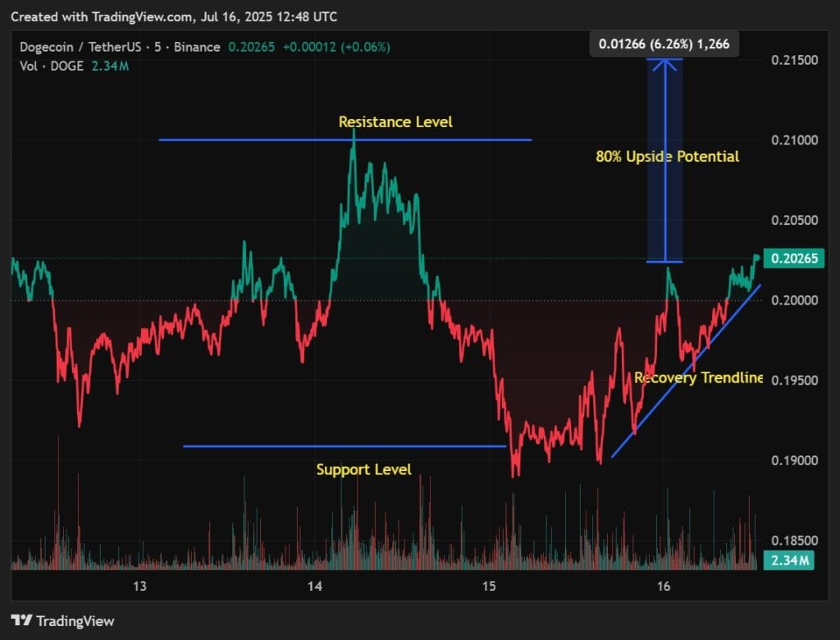The width and height of the screenshot is (840, 640).
Task: Click the 0.21000 price axis label
Action: 794,140
